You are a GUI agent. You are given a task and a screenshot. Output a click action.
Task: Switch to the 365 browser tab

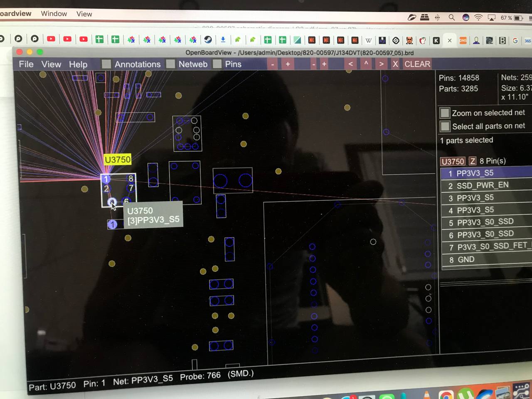[x=527, y=41]
